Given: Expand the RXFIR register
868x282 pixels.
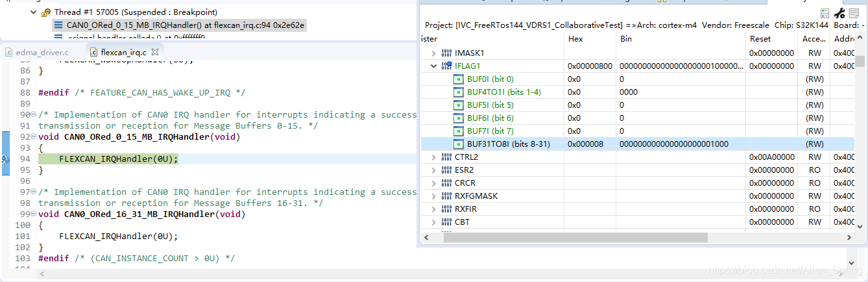Looking at the screenshot, I should (x=434, y=209).
